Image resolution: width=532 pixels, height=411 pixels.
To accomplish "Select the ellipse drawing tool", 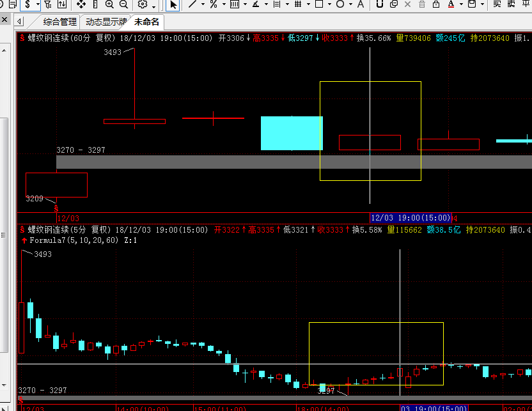I will pyautogui.click(x=340, y=4).
